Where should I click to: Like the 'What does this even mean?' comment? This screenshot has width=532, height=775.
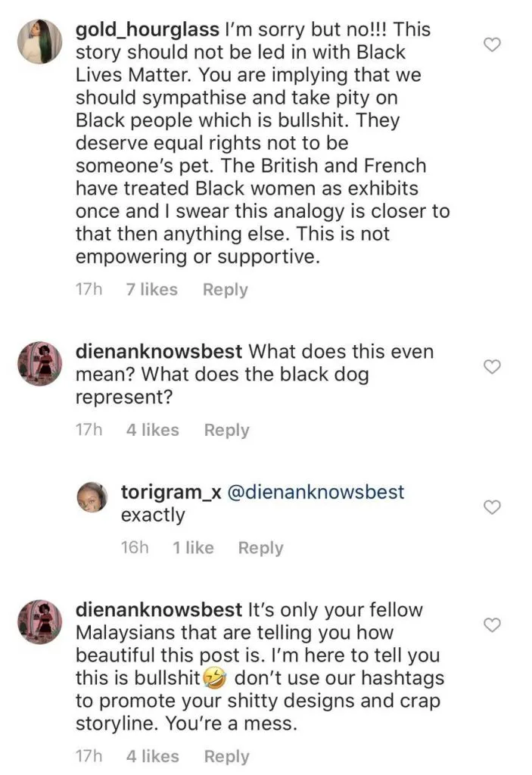coord(492,366)
